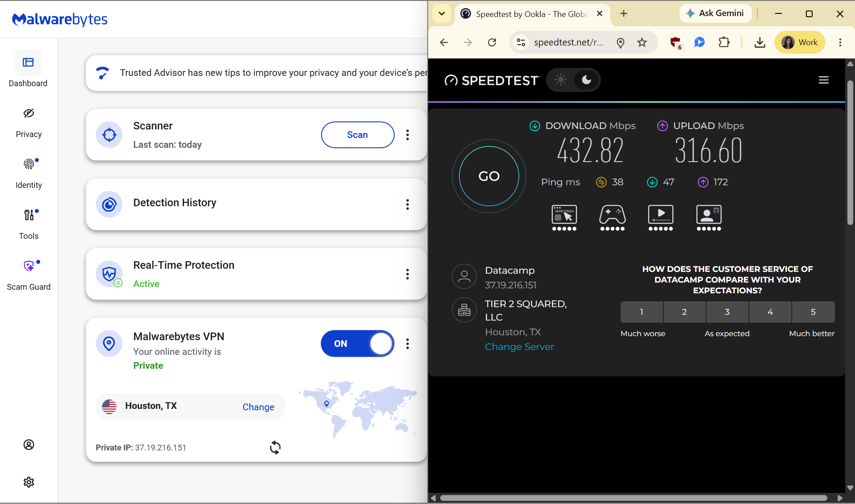Screen dimensions: 855x504
Task: Click the Scanner crosshair icon
Action: 109,135
